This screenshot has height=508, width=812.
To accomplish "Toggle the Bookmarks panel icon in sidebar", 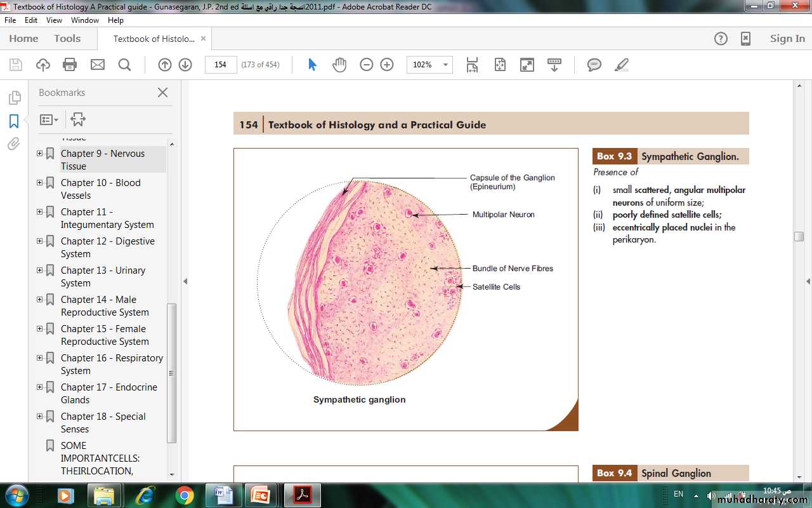I will (x=14, y=121).
